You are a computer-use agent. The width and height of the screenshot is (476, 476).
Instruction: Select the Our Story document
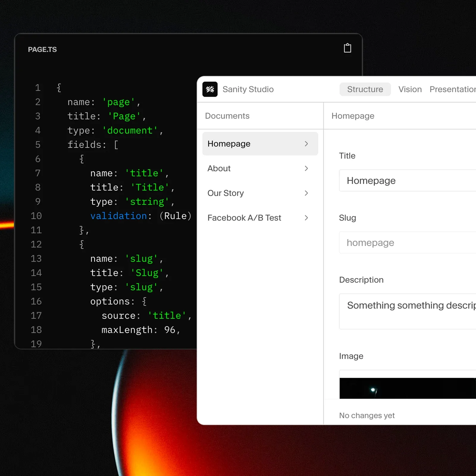(260, 193)
